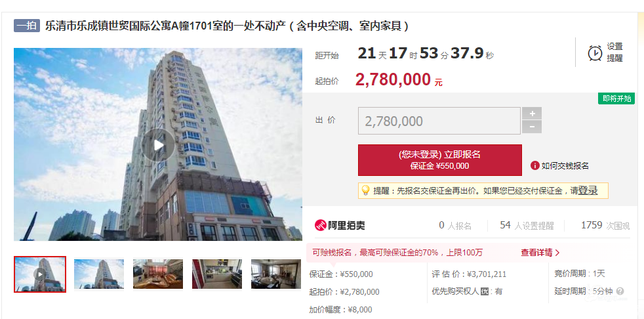Click the 阿里拍卖 logo

(340, 225)
